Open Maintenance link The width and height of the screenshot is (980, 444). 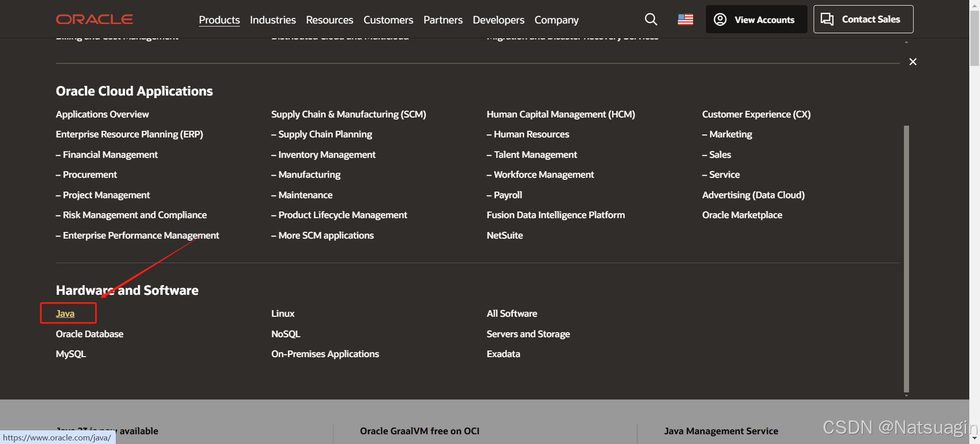302,195
